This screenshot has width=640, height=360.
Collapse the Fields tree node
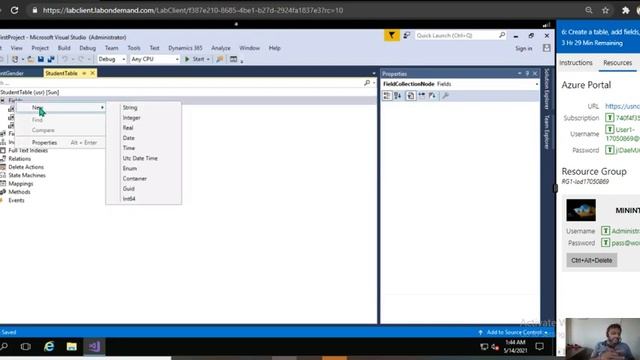tap(2, 100)
